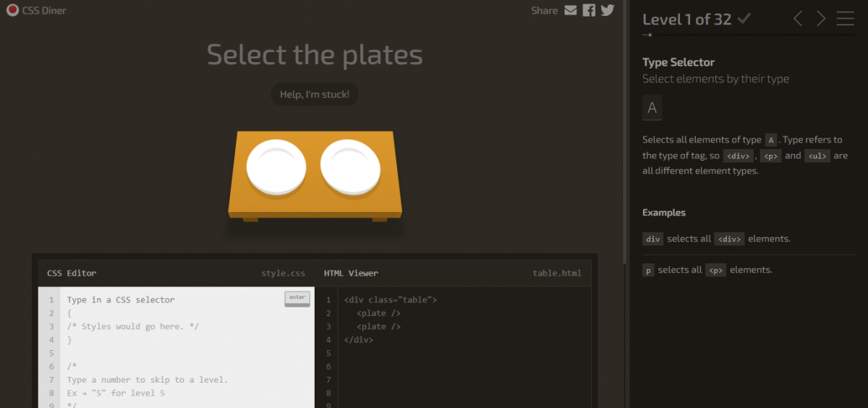The width and height of the screenshot is (868, 408).
Task: Share via the email envelope icon
Action: click(571, 10)
